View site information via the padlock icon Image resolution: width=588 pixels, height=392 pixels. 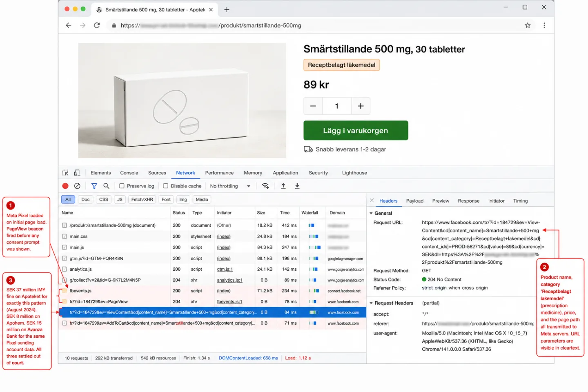[114, 25]
